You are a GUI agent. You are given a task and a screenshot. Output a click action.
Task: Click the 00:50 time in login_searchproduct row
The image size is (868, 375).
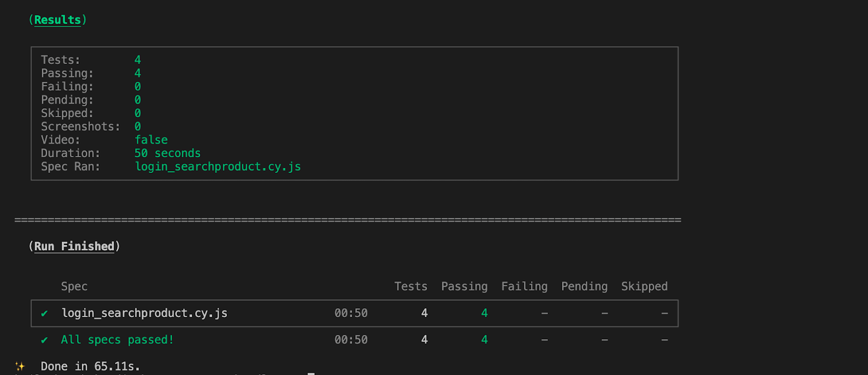(351, 313)
